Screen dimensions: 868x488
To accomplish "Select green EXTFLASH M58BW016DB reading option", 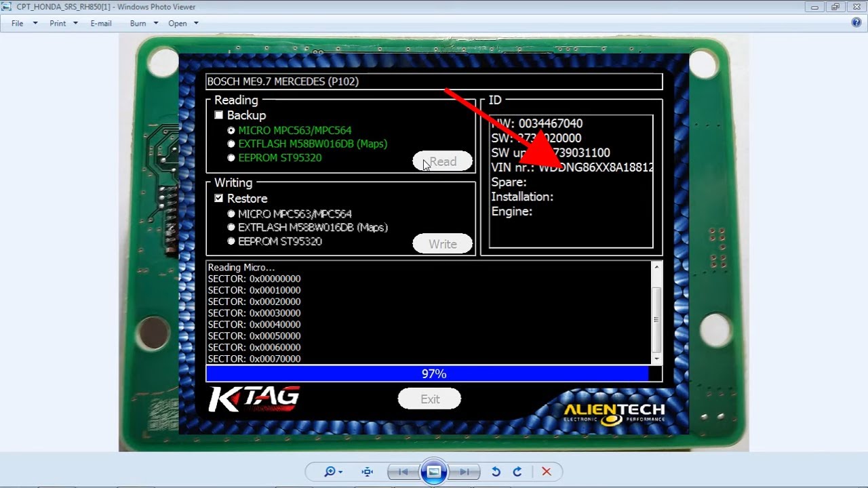I will (231, 144).
